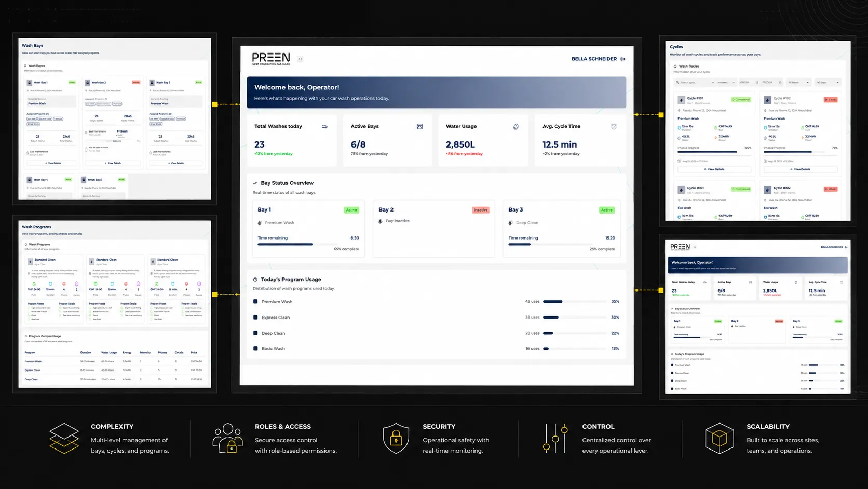Image resolution: width=868 pixels, height=489 pixels.
Task: Open the filter dropdown beside the cycle search field
Action: (725, 82)
